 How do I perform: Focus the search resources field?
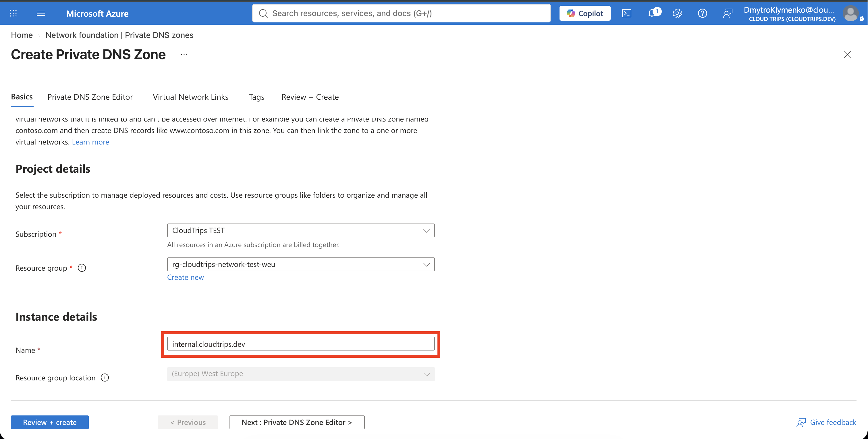coord(401,13)
